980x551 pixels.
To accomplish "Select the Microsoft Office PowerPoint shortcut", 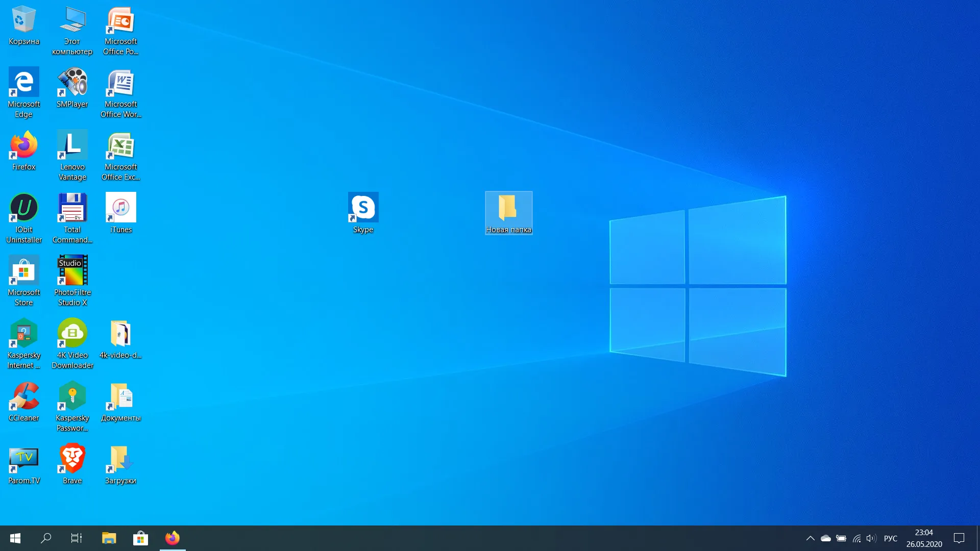I will (120, 31).
